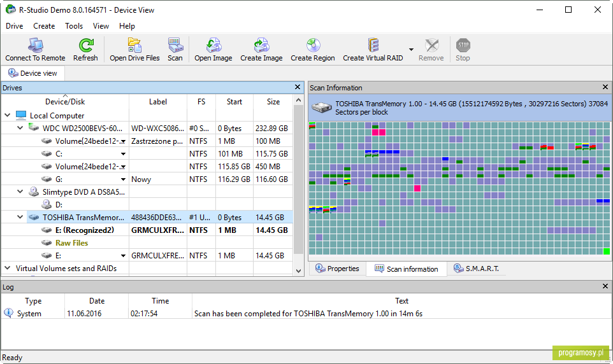Viewport: 613px width, 364px height.
Task: Click the Slimtype DVD drive icon
Action: (x=34, y=192)
